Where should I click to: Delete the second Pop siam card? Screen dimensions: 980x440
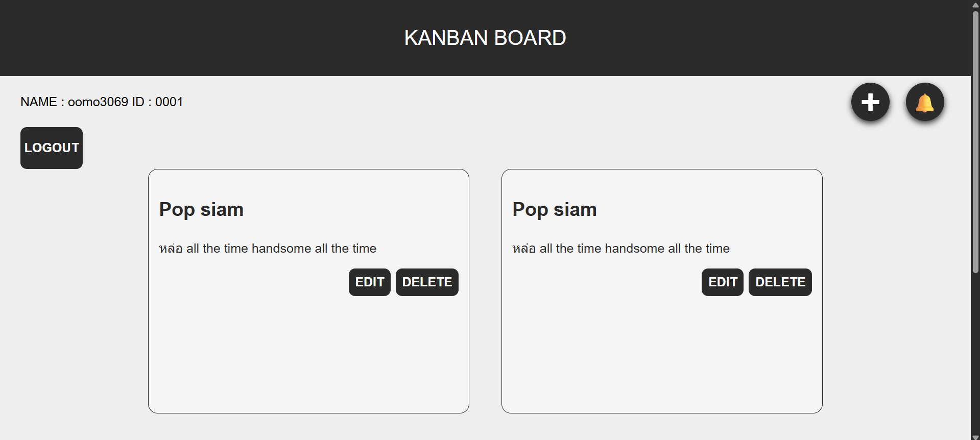click(780, 282)
